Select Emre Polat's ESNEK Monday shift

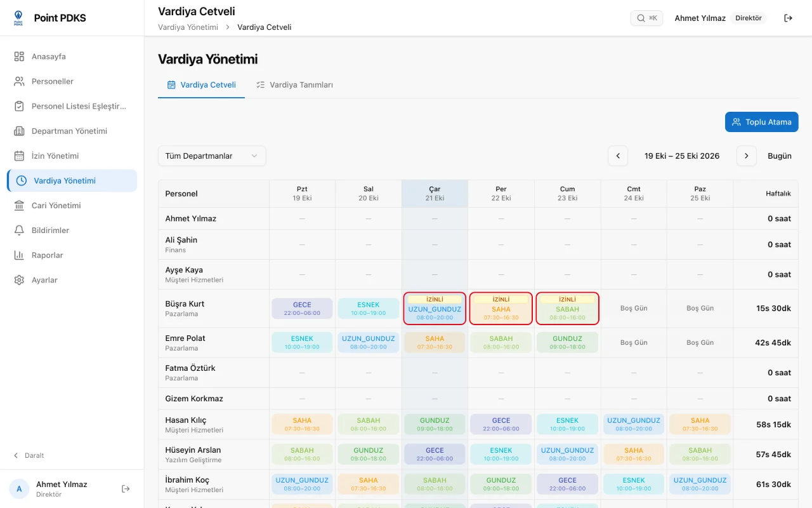[302, 343]
